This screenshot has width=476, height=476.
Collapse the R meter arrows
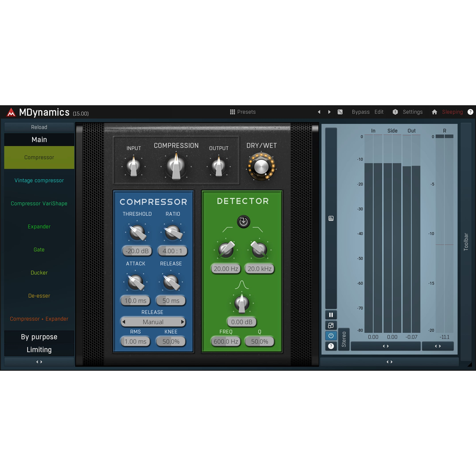point(438,346)
